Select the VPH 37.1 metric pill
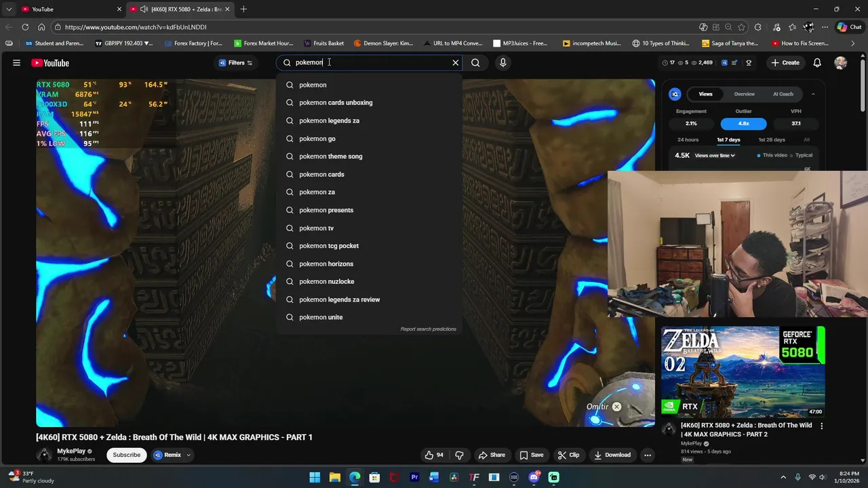Image resolution: width=868 pixels, height=488 pixels. coord(796,123)
